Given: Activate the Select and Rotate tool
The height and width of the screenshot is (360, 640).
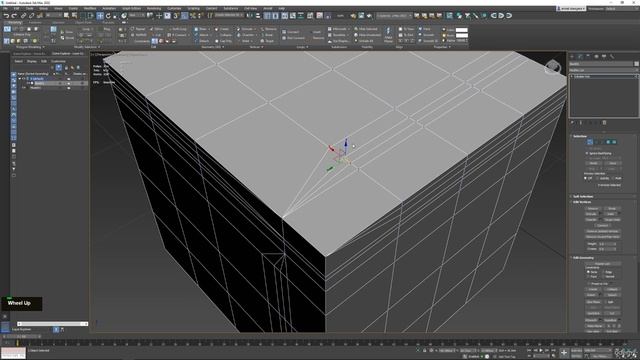Looking at the screenshot, I should pos(108,16).
